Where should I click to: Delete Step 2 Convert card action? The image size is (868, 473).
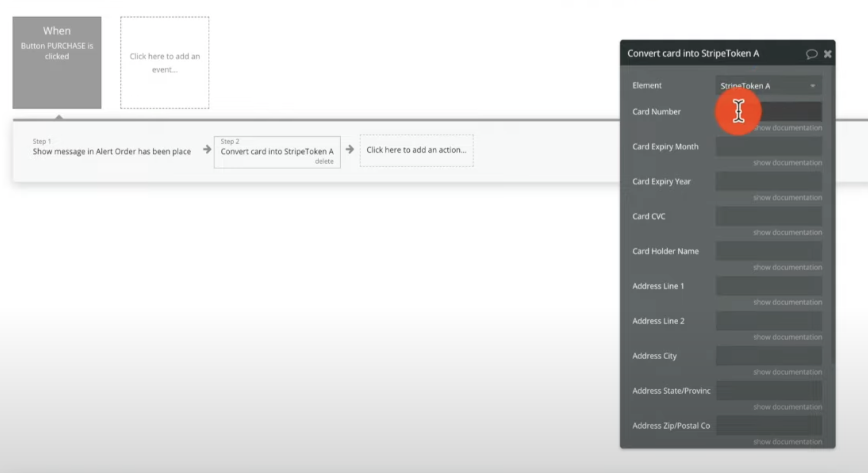click(324, 161)
